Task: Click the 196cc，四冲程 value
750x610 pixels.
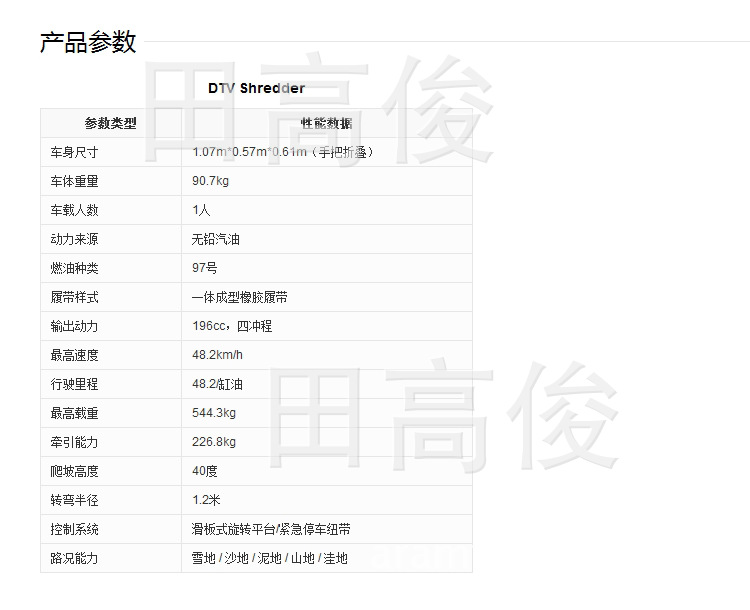Action: (232, 326)
